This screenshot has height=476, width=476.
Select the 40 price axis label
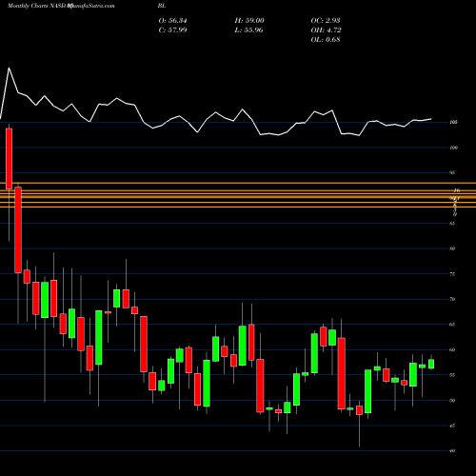(452, 451)
